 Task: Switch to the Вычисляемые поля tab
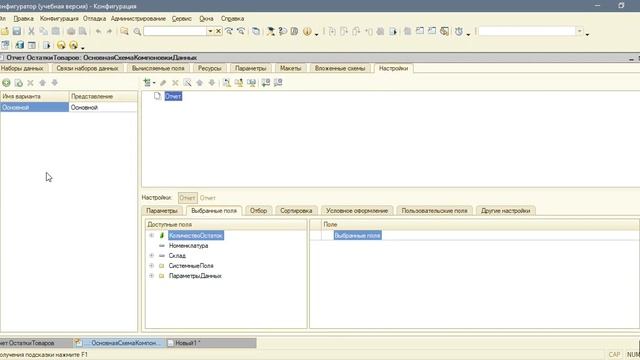158,68
